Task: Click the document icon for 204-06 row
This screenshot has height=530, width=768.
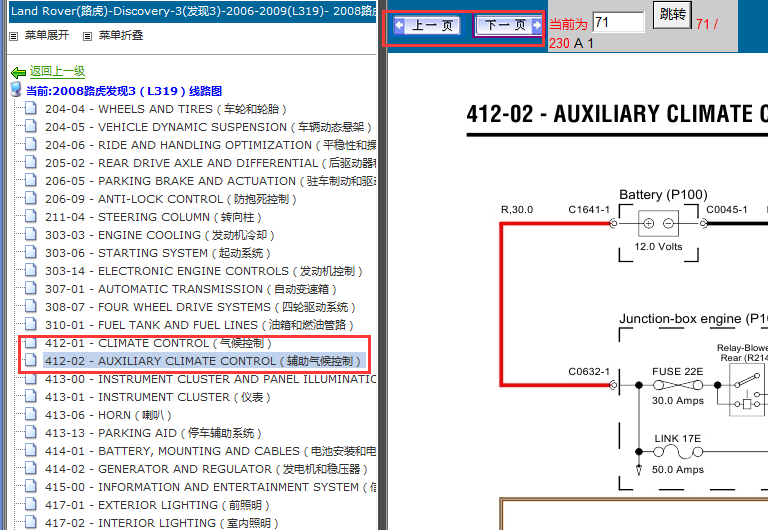Action: (x=30, y=144)
